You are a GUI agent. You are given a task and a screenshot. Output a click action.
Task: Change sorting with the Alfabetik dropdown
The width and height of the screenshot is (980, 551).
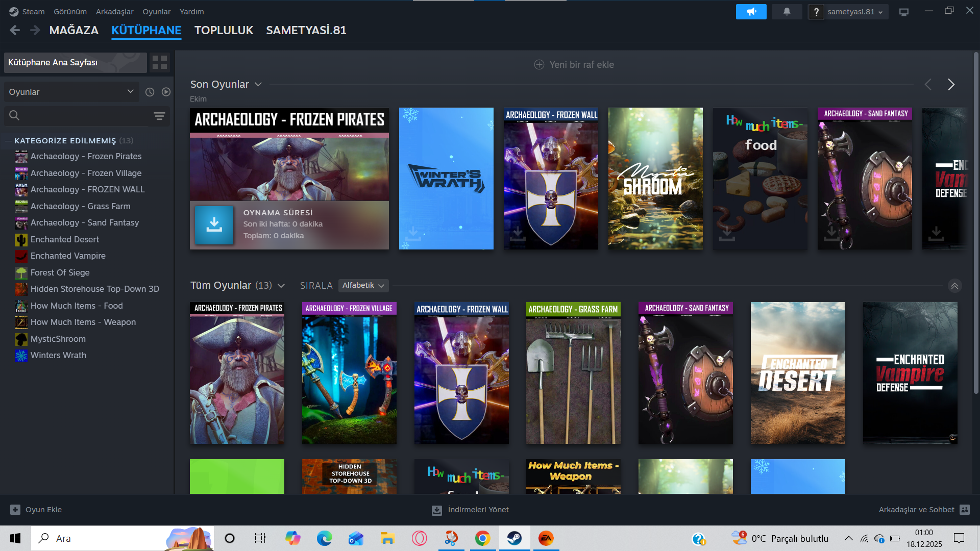coord(363,286)
